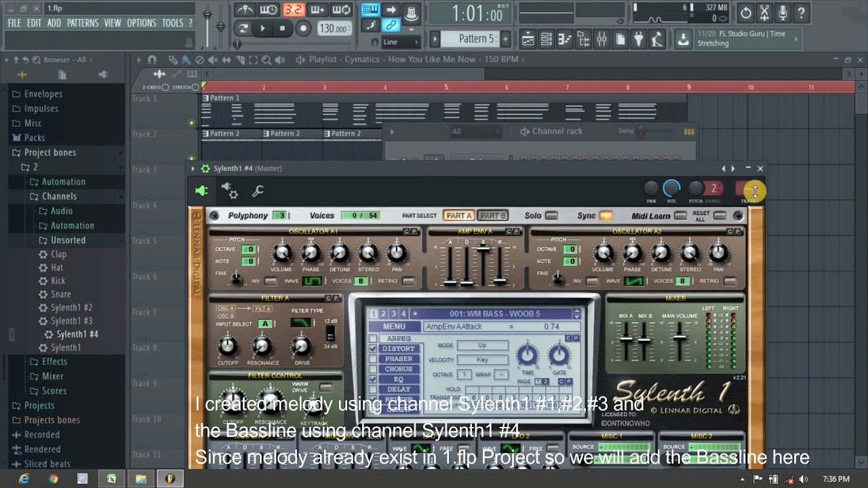868x488 pixels.
Task: Open the mixer view icon
Action: (601, 39)
